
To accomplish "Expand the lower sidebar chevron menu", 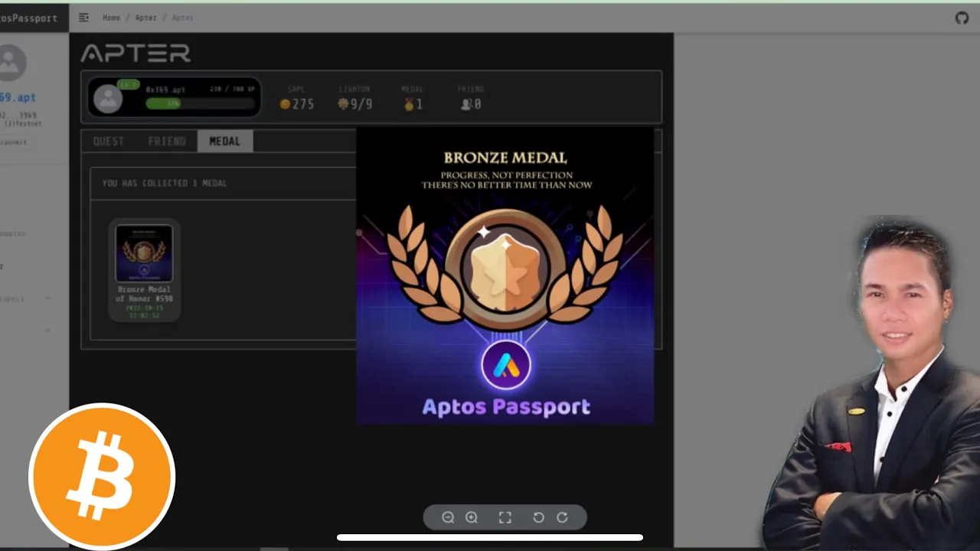I will click(48, 331).
